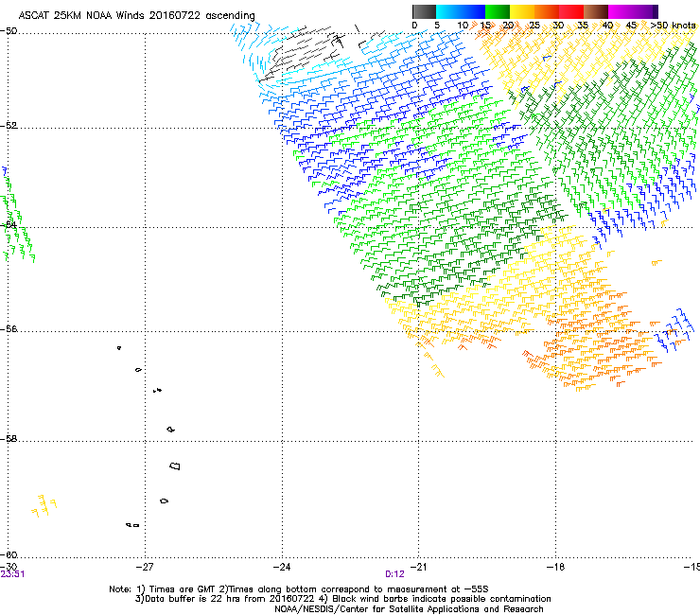Click the '>50 knots' legend label
Viewport: 700px width, 615px height.
click(x=673, y=26)
